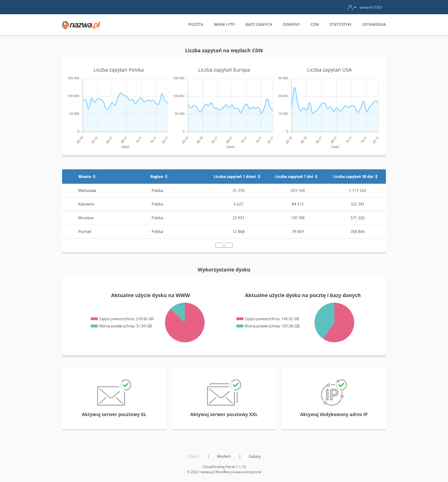This screenshot has width=448, height=482.
Task: Select the Katowice city cell
Action: [x=86, y=204]
